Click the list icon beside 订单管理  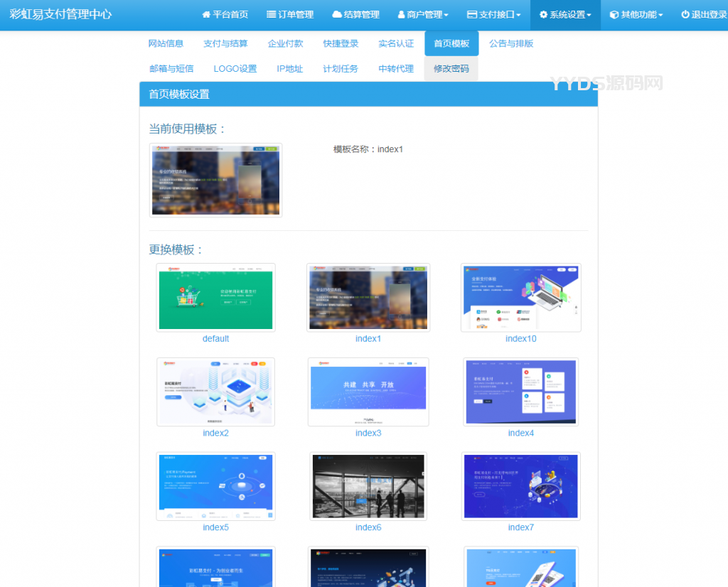pos(271,15)
